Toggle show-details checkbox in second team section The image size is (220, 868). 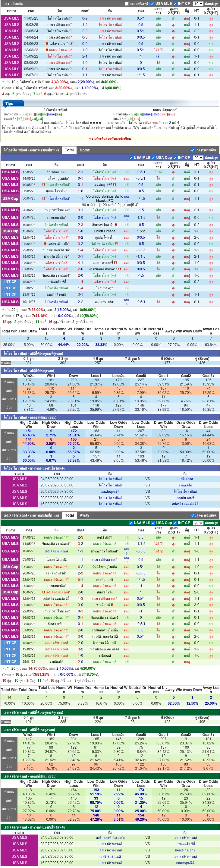[x=193, y=516]
